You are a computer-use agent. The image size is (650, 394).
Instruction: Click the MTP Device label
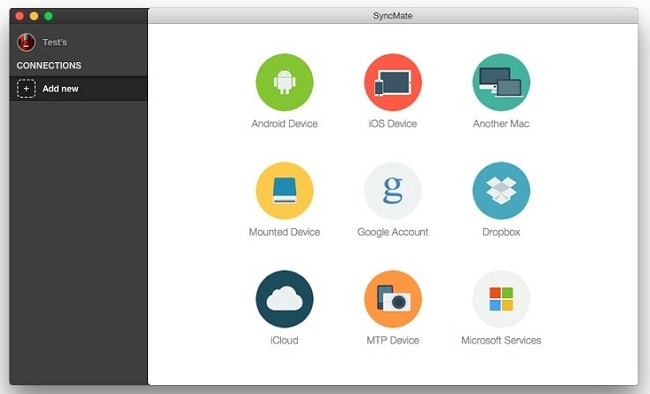point(393,340)
